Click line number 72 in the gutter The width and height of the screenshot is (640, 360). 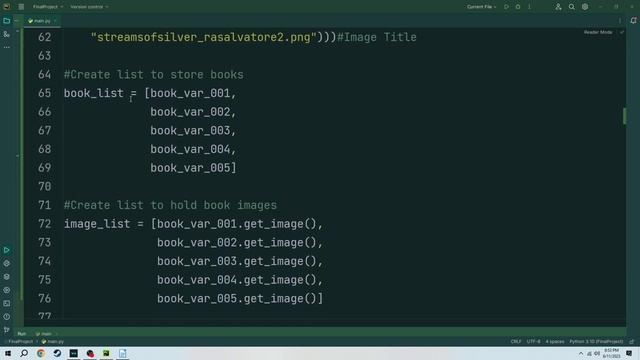[x=44, y=224]
